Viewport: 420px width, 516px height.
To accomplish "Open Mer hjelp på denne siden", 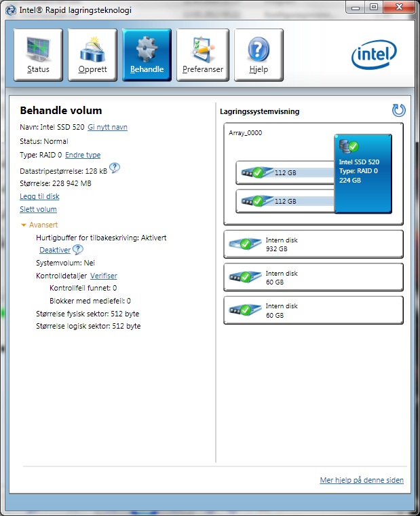I will click(362, 480).
